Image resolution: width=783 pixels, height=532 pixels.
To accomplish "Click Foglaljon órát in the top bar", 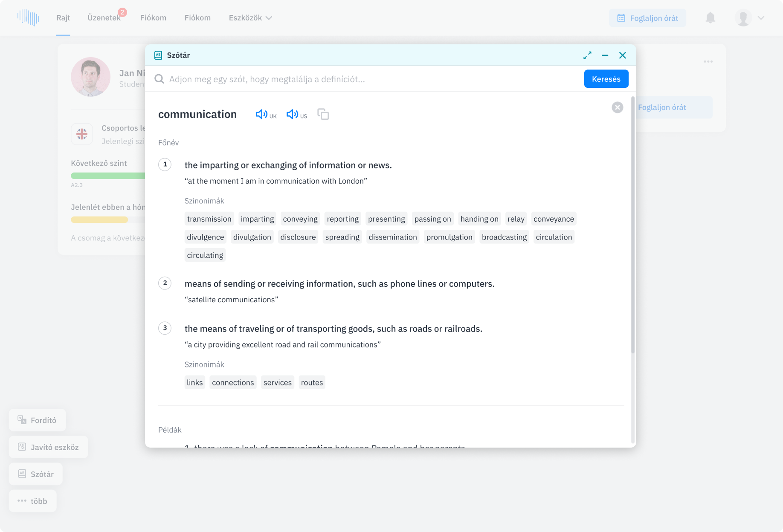I will click(647, 18).
